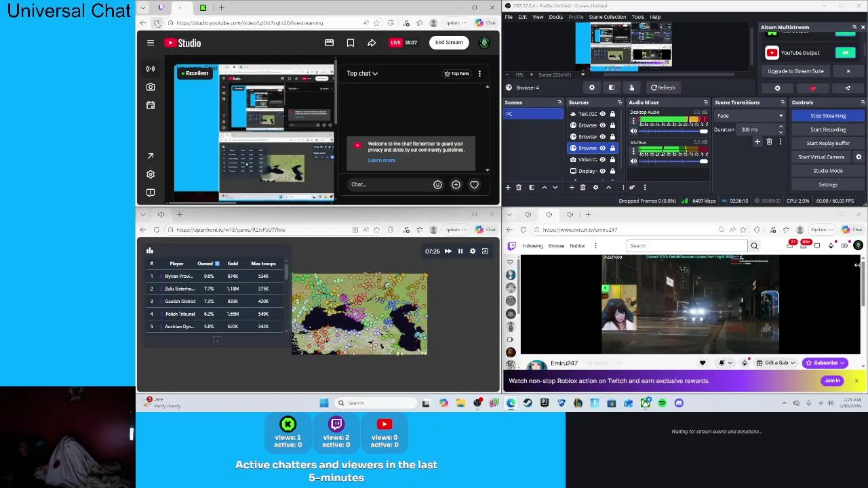
Task: Open Webcam camera icon in YouTube Studio sidebar
Action: (151, 87)
